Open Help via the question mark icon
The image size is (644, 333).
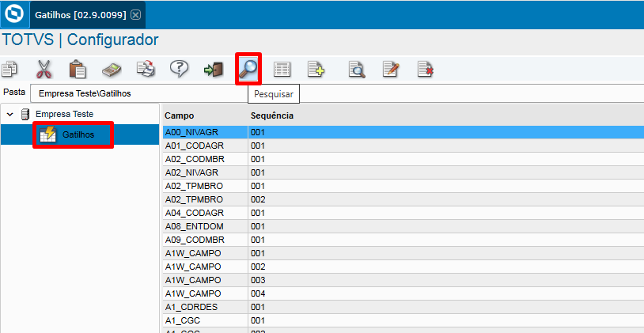(x=179, y=69)
